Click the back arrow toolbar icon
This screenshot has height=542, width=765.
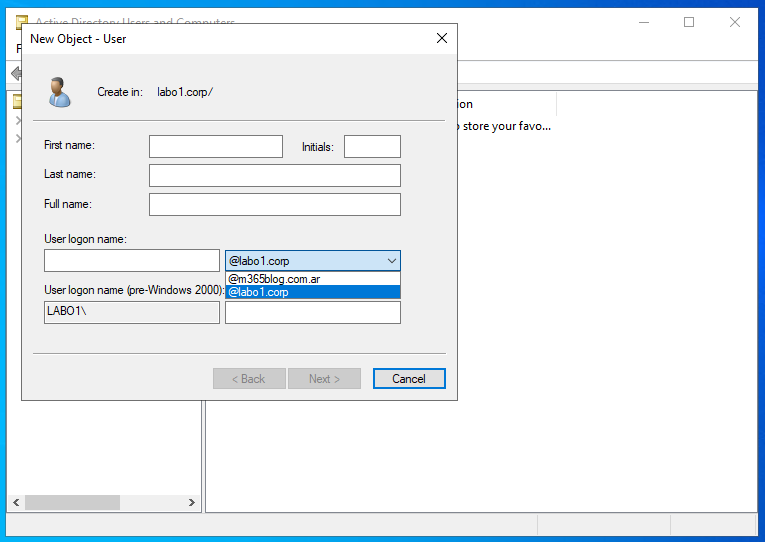(15, 73)
